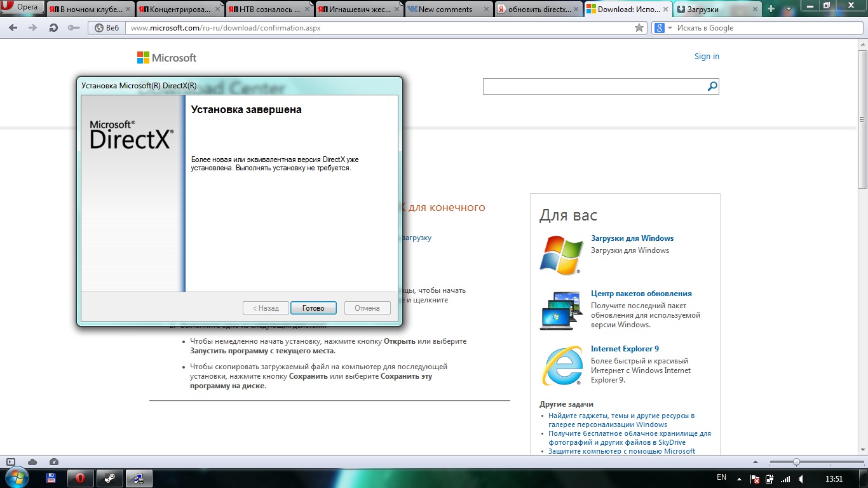This screenshot has height=488, width=868.
Task: Switch to the 'New comments' tab
Action: click(444, 9)
